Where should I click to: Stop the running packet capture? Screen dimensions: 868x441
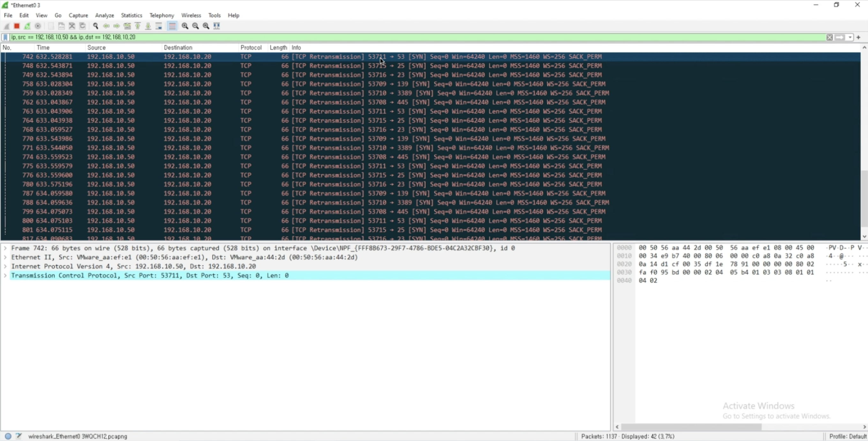(17, 26)
